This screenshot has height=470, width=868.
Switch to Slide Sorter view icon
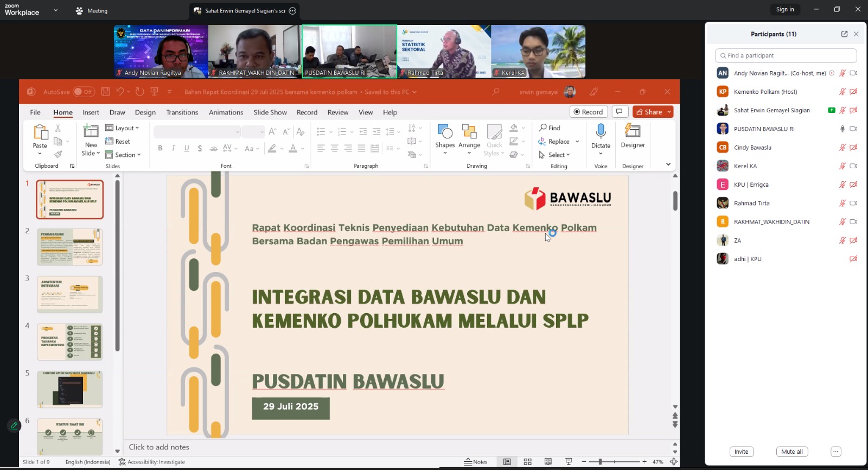click(527, 462)
